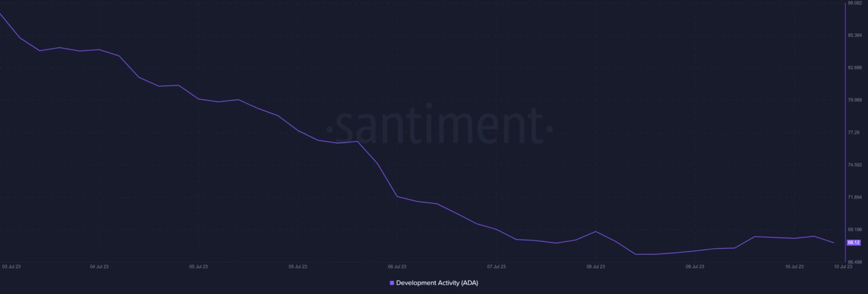Click the 06 Jul 23 date label
868x294 pixels.
tap(397, 266)
